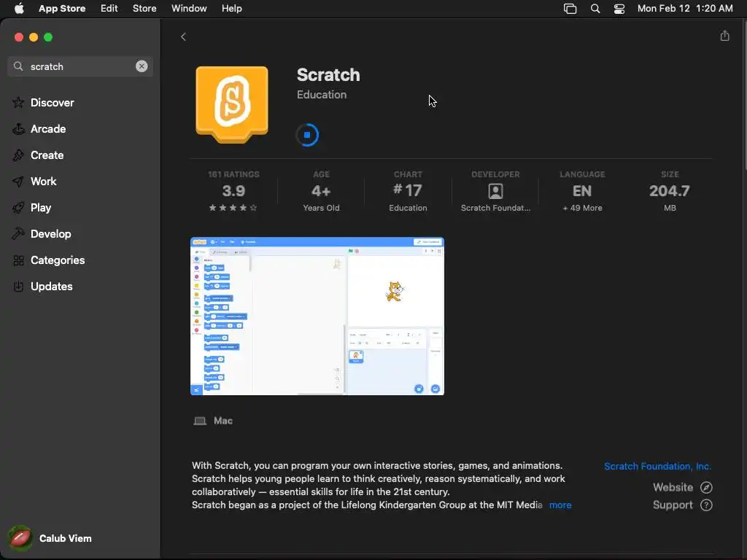Screen dimensions: 747x560
Task: Click the Website compass icon
Action: click(x=706, y=487)
